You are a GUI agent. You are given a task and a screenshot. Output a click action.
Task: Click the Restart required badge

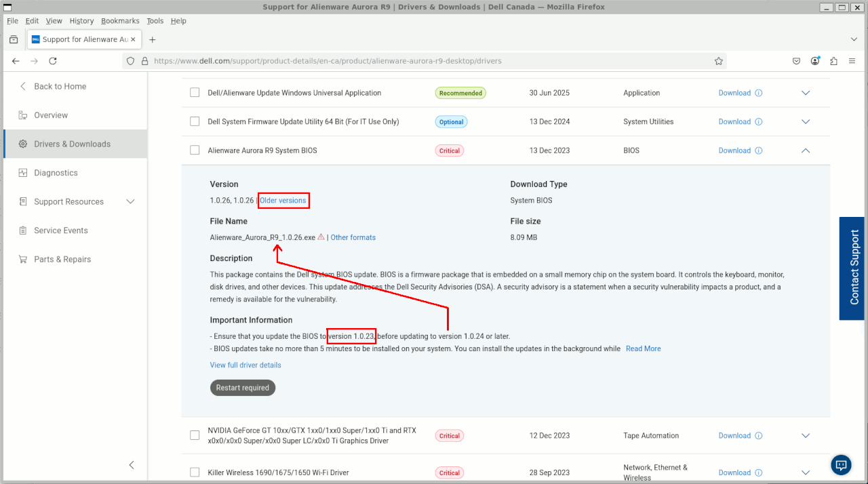coord(243,388)
